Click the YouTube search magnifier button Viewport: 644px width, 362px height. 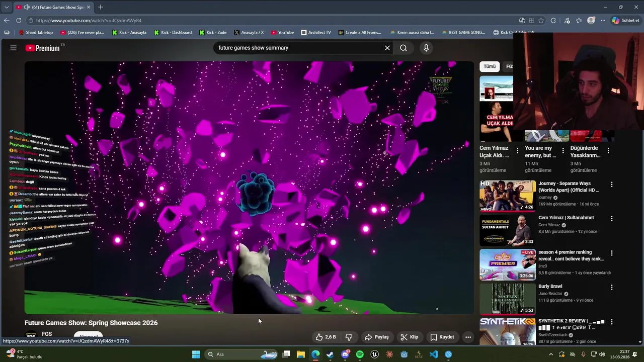(x=404, y=48)
